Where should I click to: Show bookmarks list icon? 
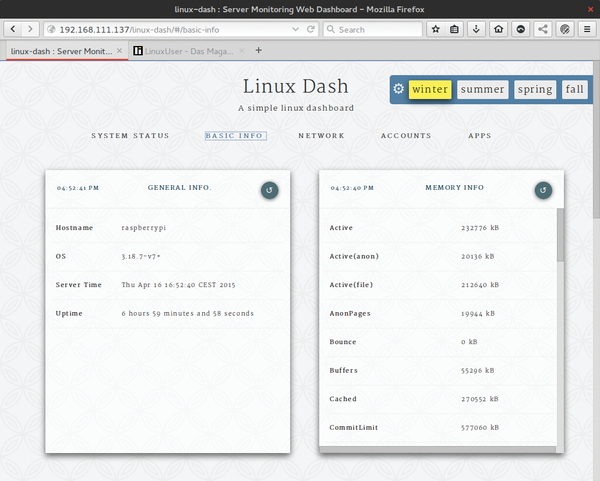(x=454, y=29)
